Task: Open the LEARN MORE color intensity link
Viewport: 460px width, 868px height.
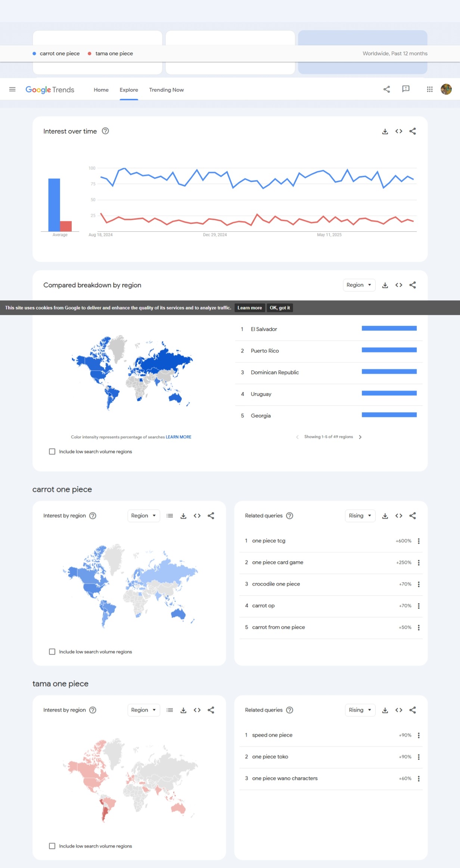Action: (x=178, y=437)
